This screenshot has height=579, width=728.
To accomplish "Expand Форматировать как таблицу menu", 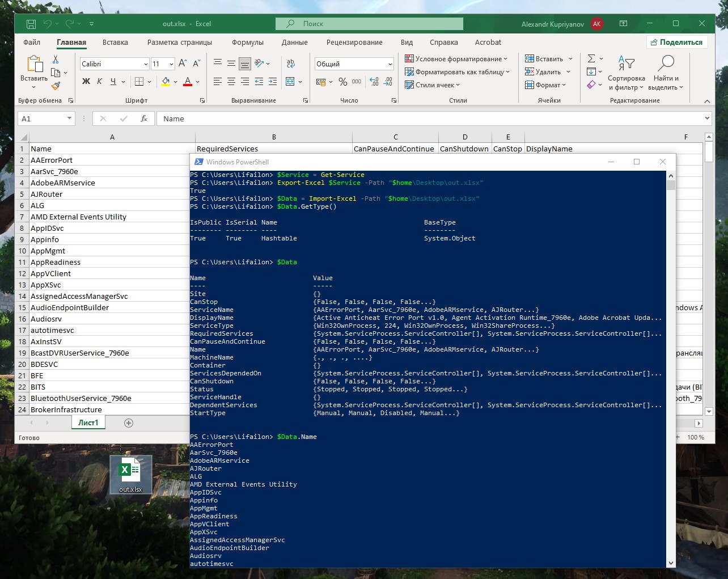I will click(457, 72).
